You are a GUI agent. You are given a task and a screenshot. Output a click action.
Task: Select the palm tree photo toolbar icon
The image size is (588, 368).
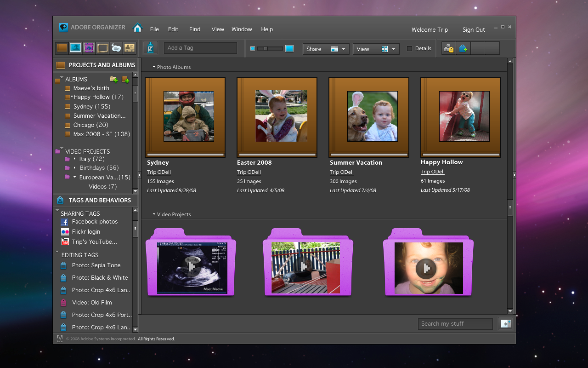click(75, 48)
